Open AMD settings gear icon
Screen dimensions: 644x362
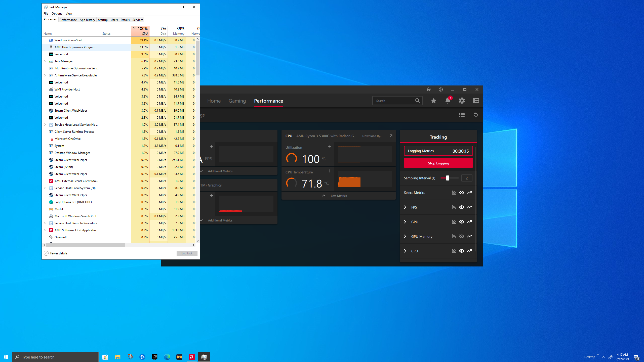click(x=462, y=101)
